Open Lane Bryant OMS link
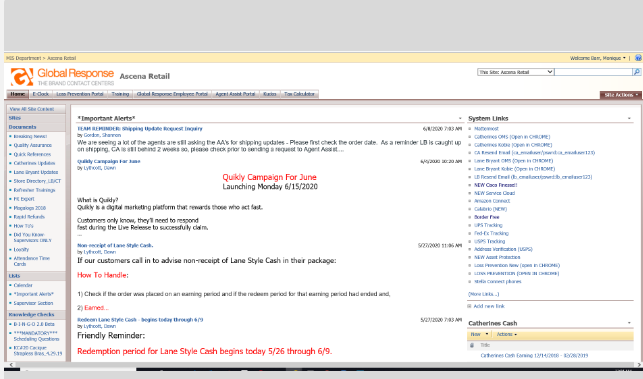The image size is (643, 379). click(513, 161)
